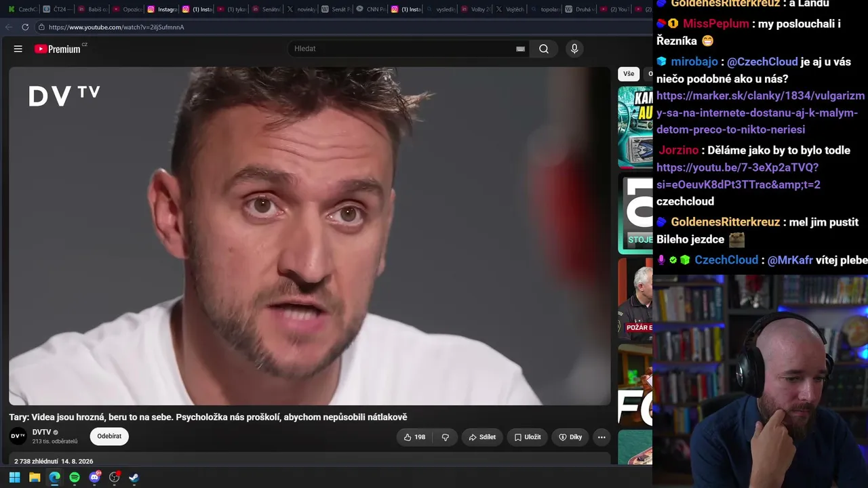Open the YouTube guide hamburger menu
Viewport: 868px width, 488px height.
tap(18, 49)
